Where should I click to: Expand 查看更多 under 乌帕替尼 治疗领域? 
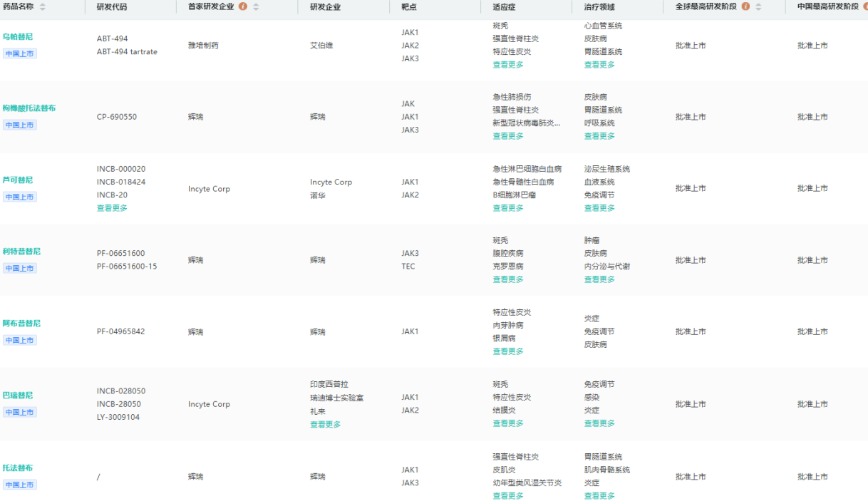599,65
